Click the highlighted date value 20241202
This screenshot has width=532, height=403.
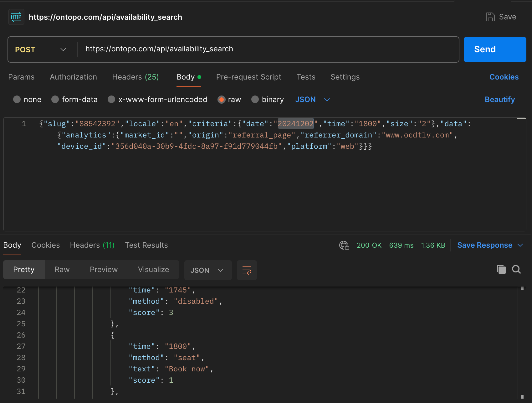(x=296, y=124)
